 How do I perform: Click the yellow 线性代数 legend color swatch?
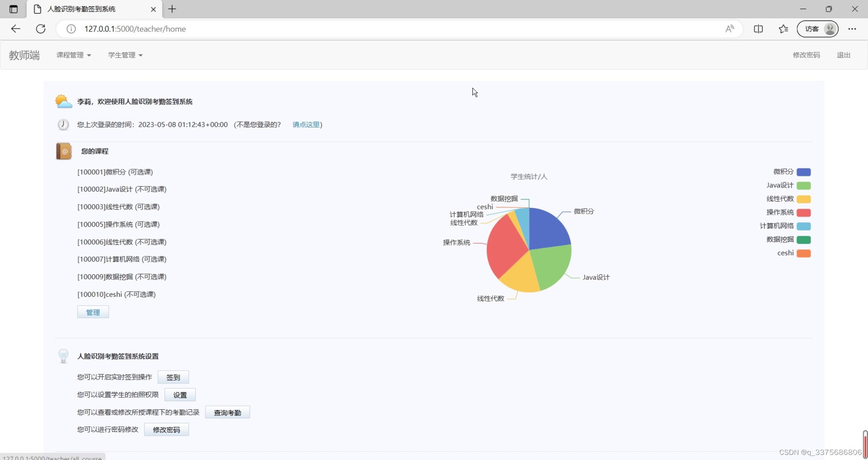coord(803,198)
